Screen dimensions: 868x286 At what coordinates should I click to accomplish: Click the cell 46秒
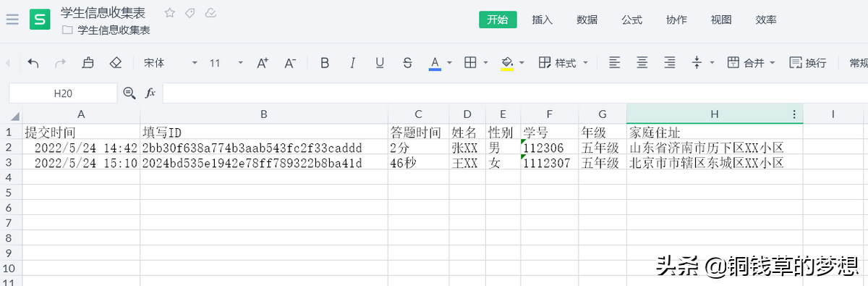click(418, 163)
